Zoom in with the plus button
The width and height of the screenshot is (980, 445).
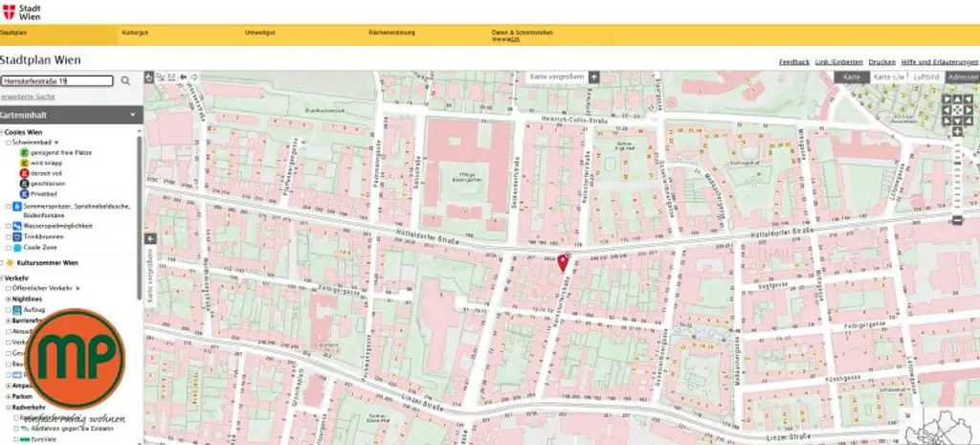pyautogui.click(x=957, y=132)
